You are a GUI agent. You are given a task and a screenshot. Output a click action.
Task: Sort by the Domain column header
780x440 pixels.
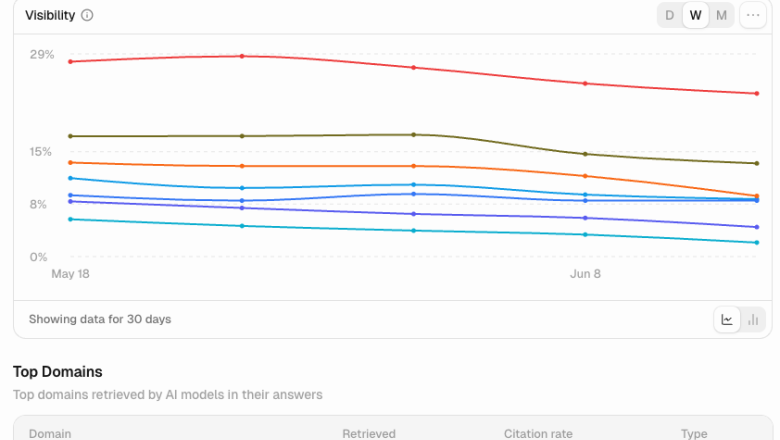pos(50,434)
